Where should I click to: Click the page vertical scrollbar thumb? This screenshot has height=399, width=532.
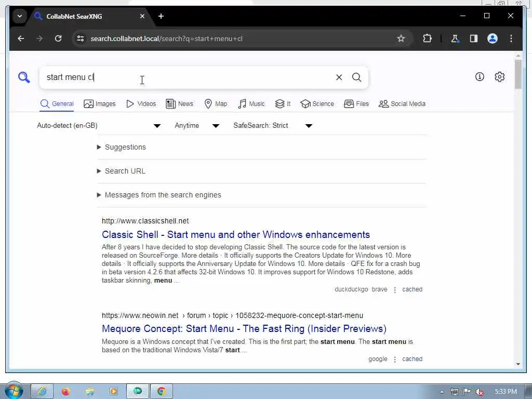518,74
